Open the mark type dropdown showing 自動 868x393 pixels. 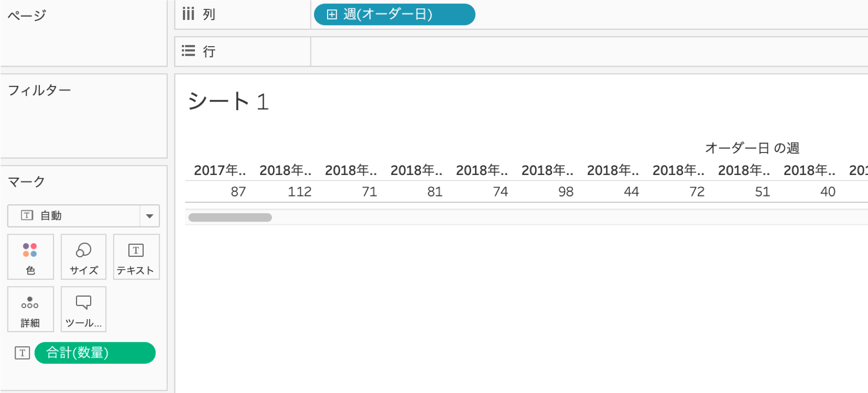point(83,216)
